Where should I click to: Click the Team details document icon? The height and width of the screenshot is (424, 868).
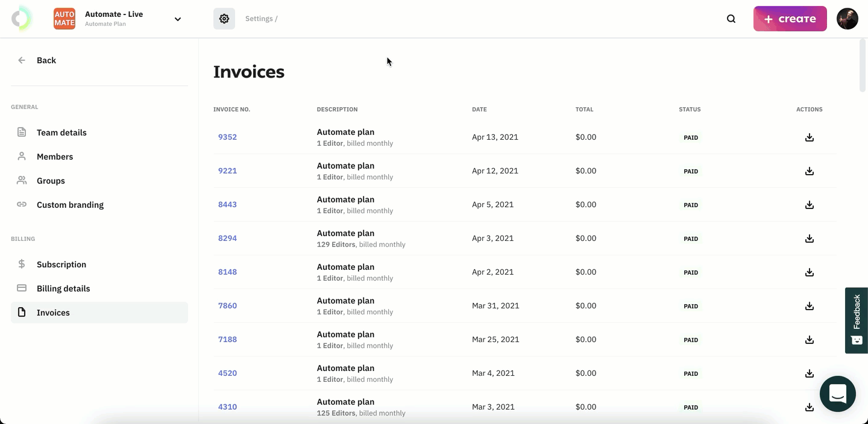(x=22, y=132)
